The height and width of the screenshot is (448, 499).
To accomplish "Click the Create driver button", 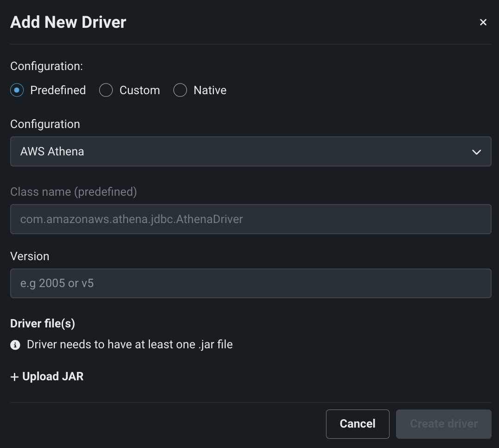I will click(443, 424).
